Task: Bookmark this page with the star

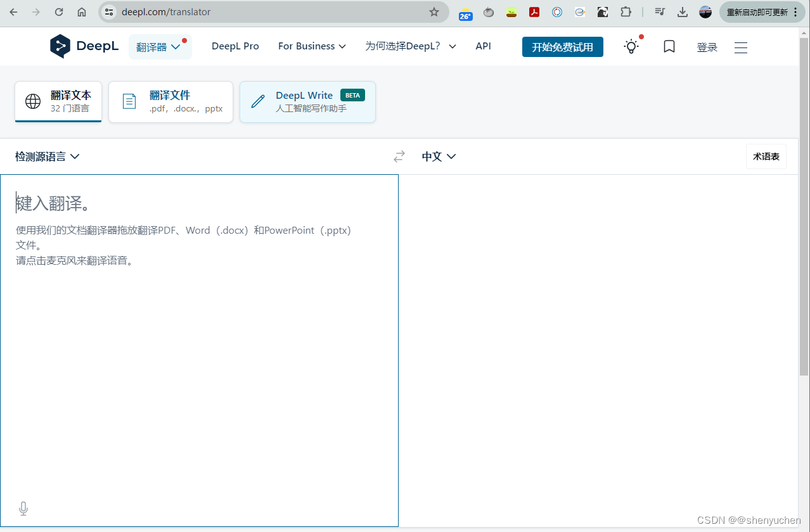Action: (x=434, y=12)
